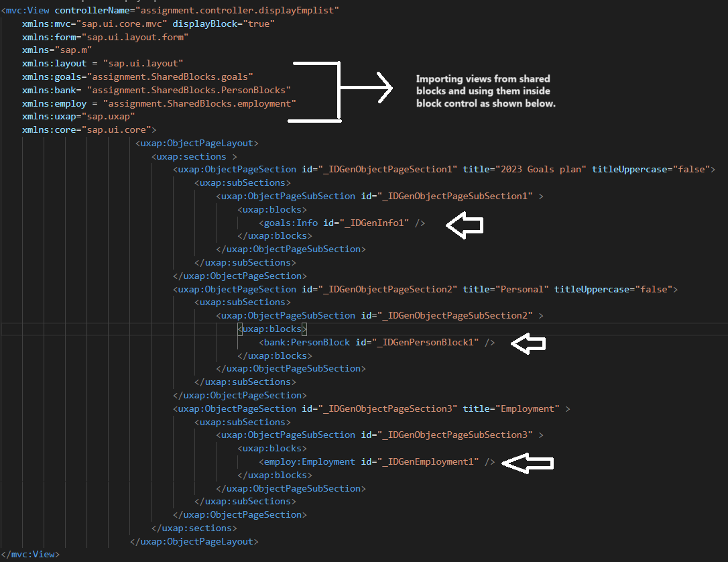Click the xmlns:goals attribute name
Image resolution: width=728 pixels, height=562 pixels.
coord(52,76)
